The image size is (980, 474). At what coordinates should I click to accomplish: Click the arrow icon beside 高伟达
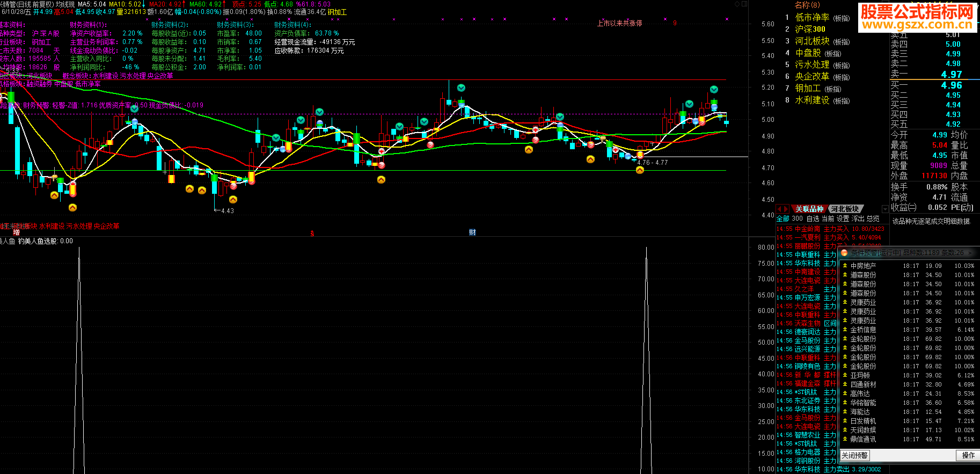click(845, 393)
